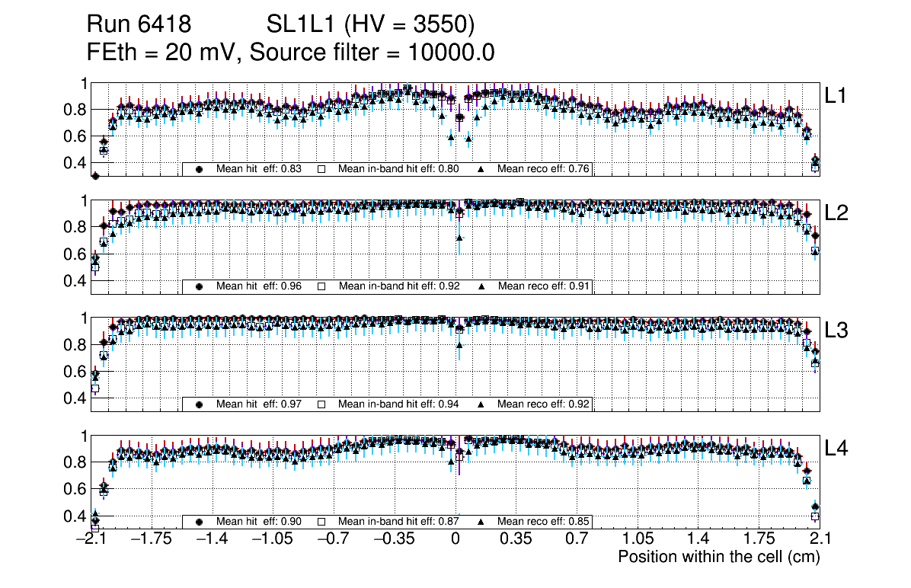Click the 'Run 6418' title text
This screenshot has width=911, height=588.
[139, 25]
